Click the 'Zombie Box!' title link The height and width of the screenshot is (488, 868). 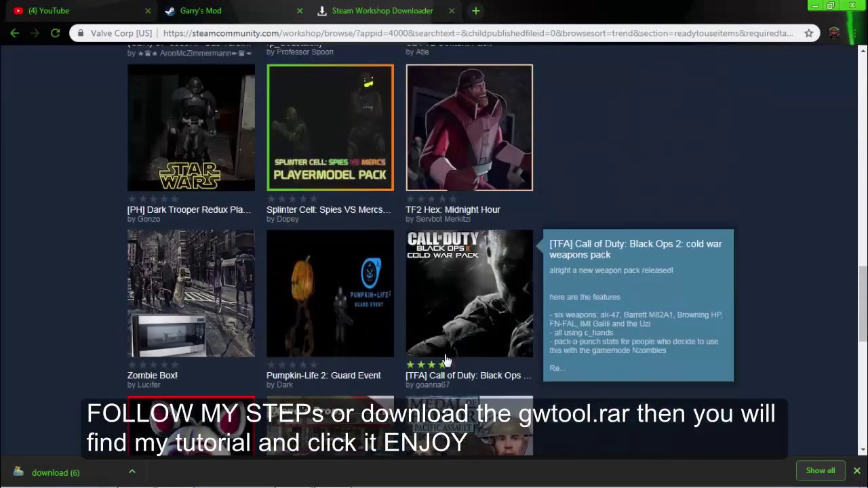pos(153,375)
